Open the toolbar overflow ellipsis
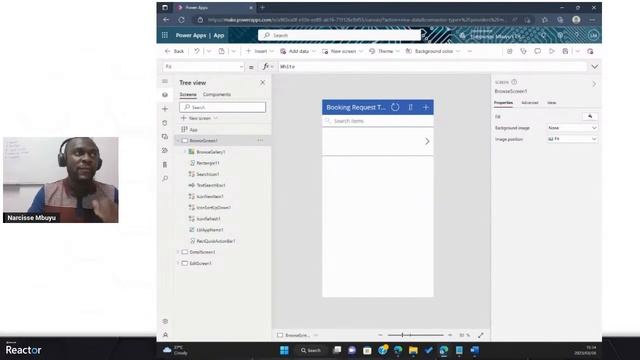640x360 pixels. click(469, 51)
